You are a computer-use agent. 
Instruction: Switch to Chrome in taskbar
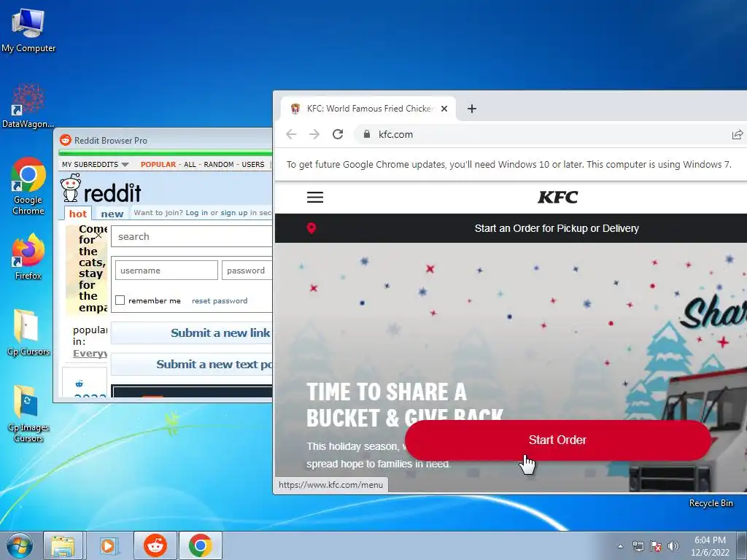coord(200,545)
